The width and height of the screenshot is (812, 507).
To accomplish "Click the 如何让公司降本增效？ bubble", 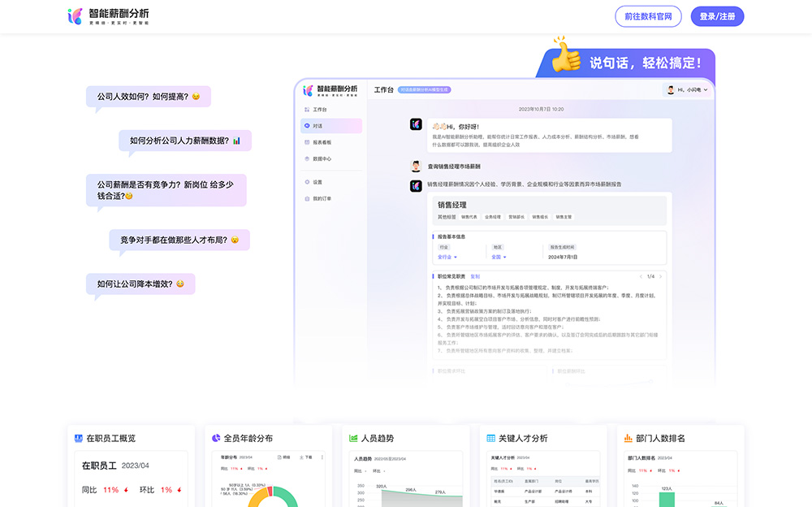I will (140, 284).
